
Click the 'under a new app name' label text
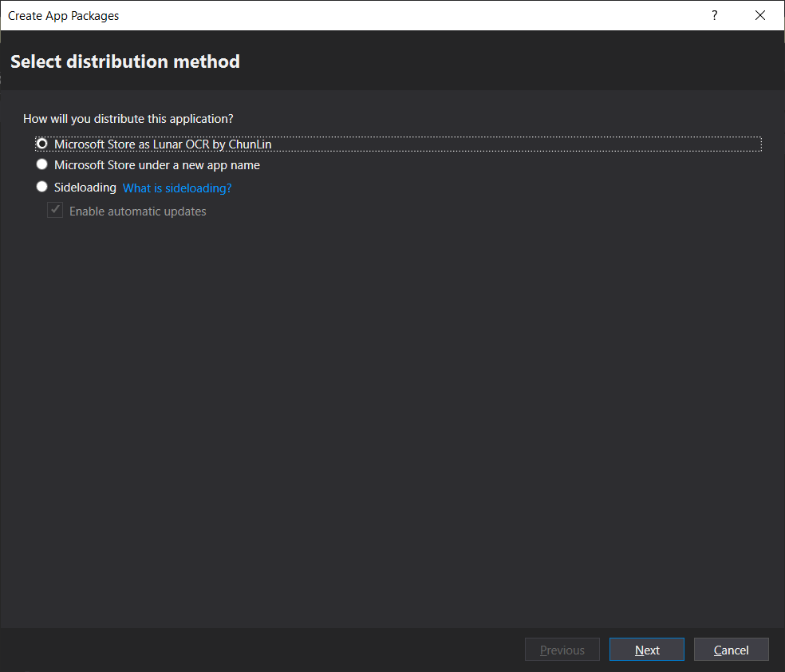click(x=203, y=165)
